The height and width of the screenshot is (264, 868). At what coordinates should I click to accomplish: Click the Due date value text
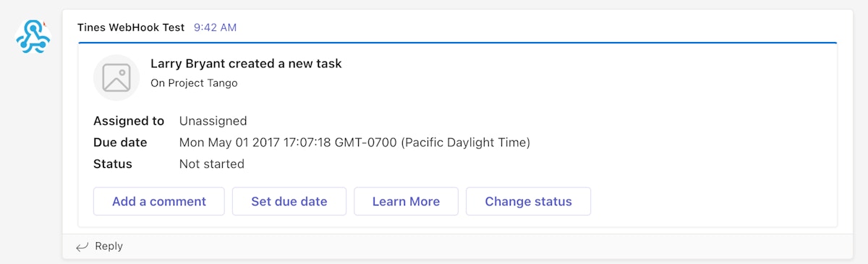[x=354, y=142]
